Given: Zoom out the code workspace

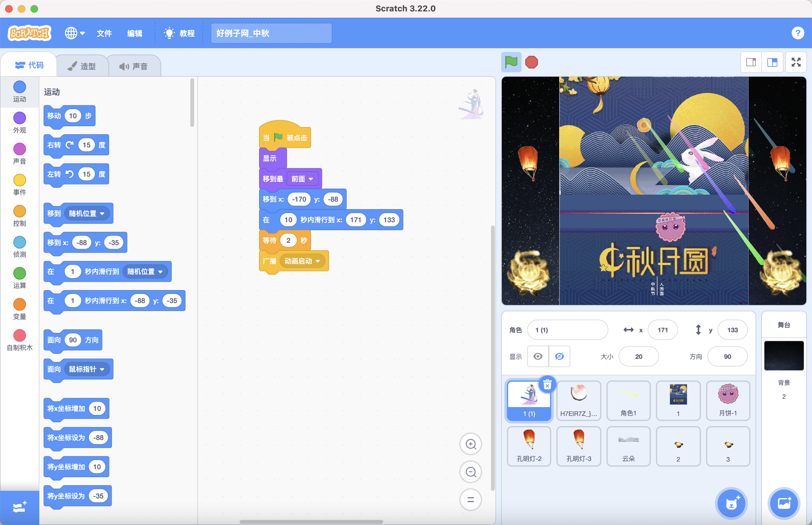Looking at the screenshot, I should [471, 472].
